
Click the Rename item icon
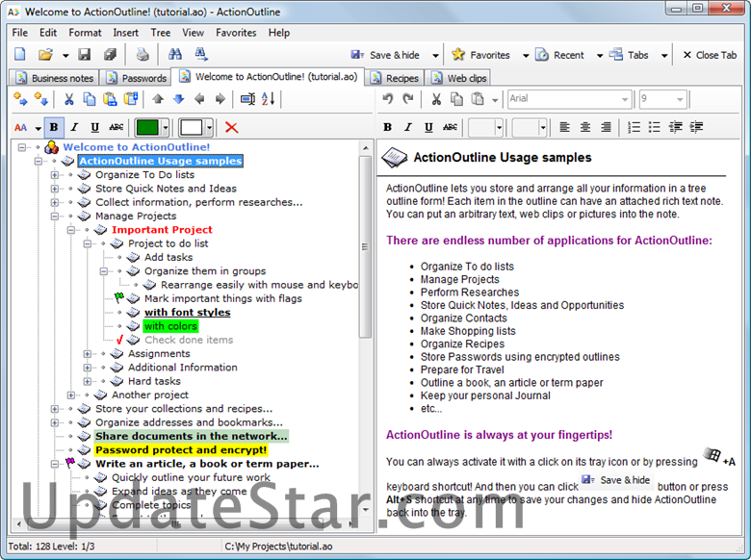[247, 99]
